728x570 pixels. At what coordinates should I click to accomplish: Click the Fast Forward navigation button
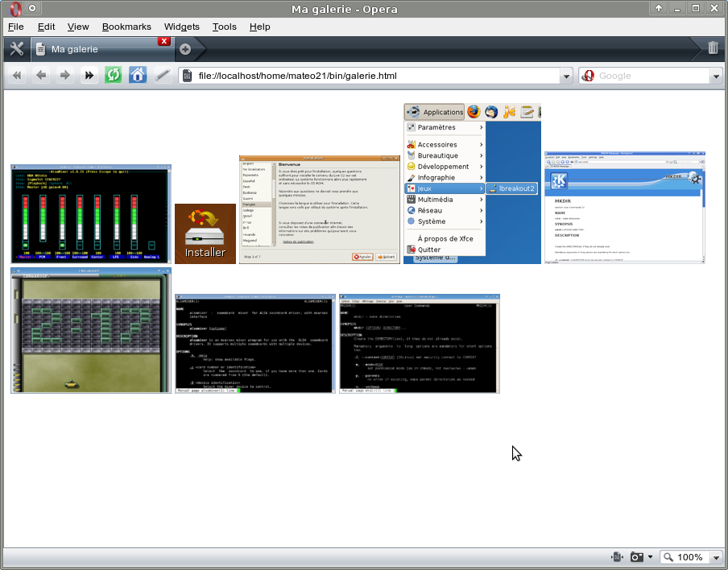pos(89,76)
